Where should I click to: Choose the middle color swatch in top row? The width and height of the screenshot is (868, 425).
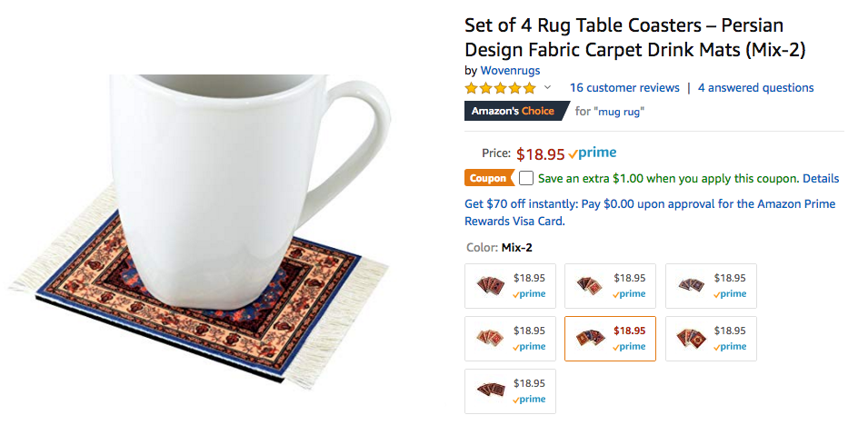(610, 286)
